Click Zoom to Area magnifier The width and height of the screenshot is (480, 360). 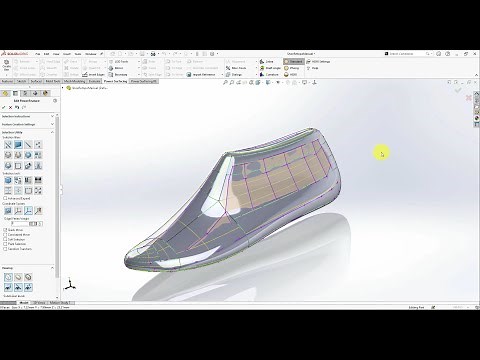(232, 82)
